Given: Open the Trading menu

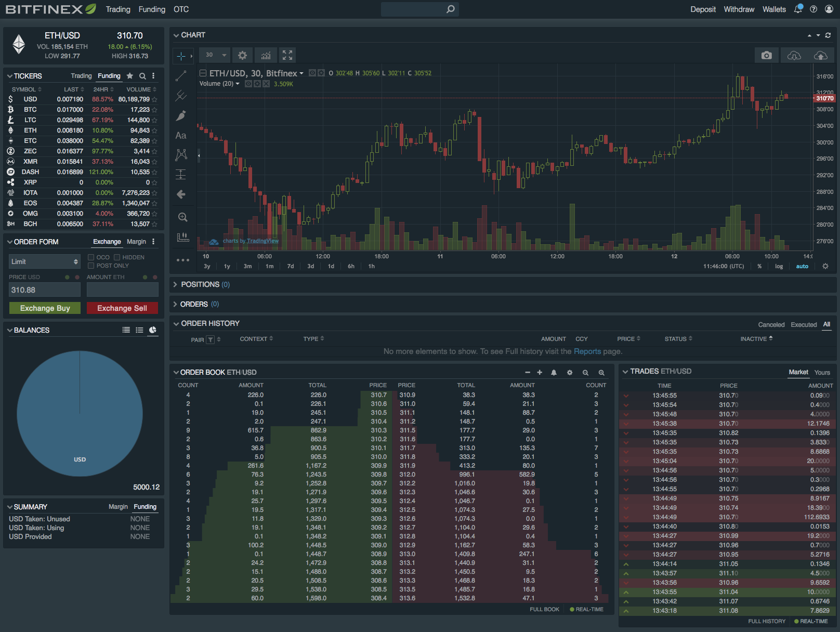Looking at the screenshot, I should [x=118, y=9].
